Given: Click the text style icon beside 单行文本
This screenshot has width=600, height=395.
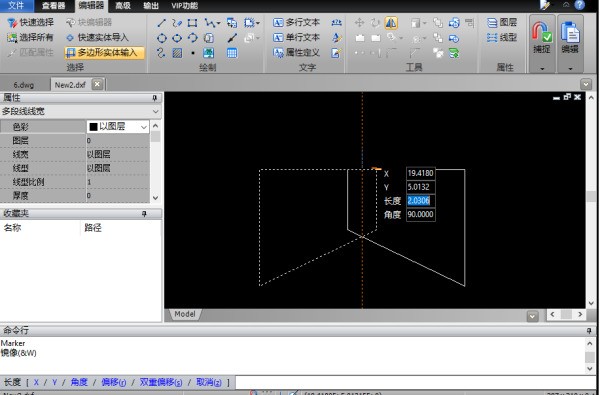Looking at the screenshot, I should coord(336,38).
